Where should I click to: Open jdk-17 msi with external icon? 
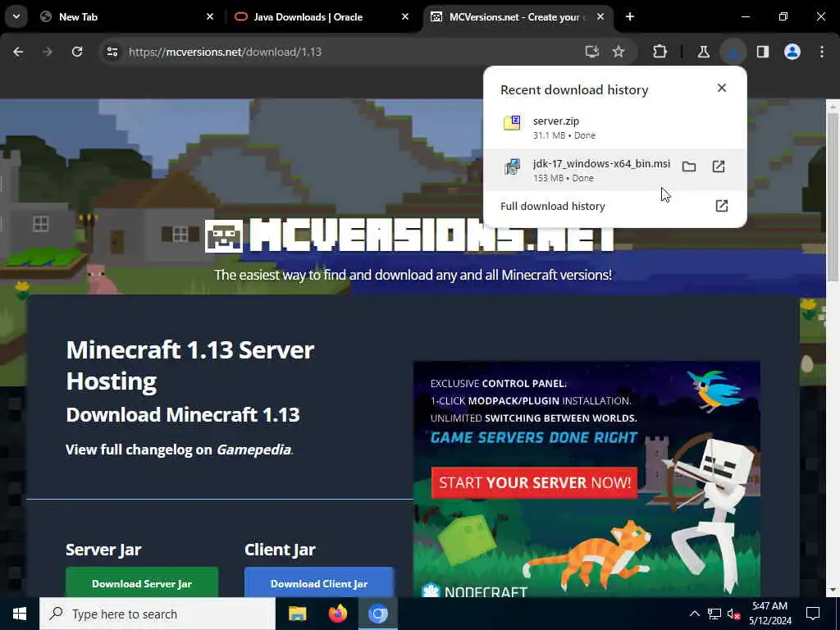click(x=719, y=167)
